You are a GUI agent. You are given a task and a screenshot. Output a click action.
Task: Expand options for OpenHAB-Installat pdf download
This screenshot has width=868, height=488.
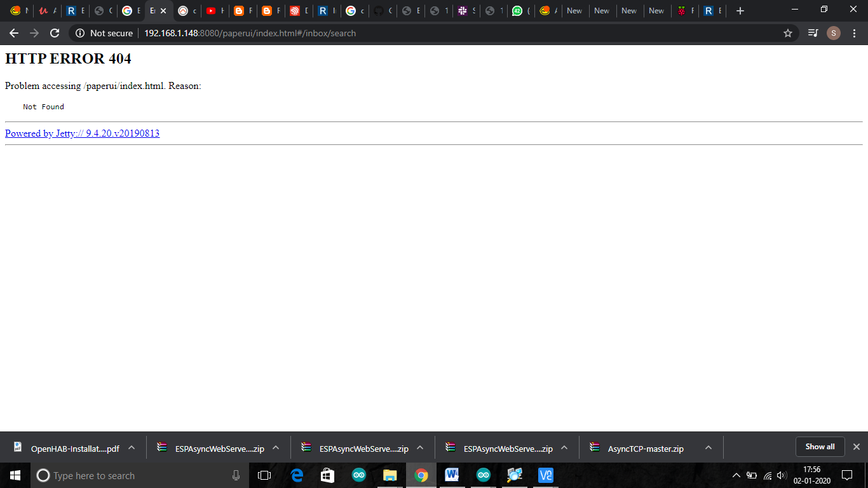pos(132,447)
